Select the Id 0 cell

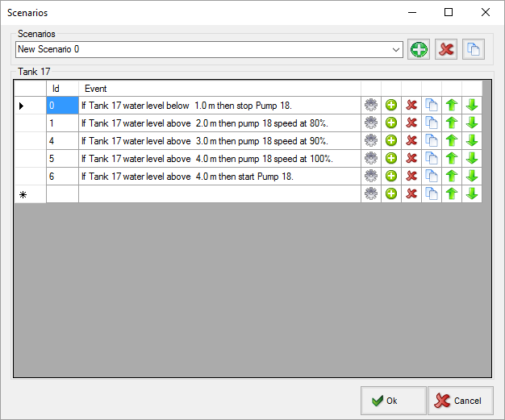(x=62, y=106)
